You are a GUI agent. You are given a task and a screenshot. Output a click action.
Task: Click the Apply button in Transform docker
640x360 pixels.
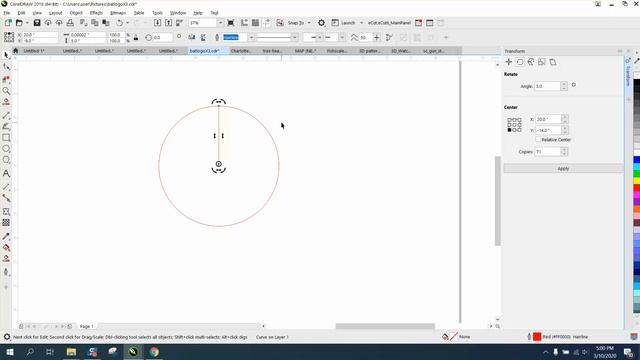pyautogui.click(x=563, y=169)
